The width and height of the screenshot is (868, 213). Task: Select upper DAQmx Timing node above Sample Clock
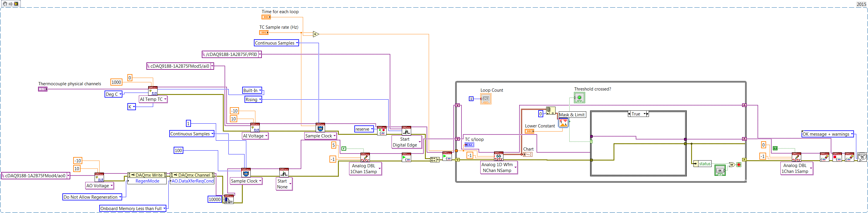pyautogui.click(x=320, y=127)
